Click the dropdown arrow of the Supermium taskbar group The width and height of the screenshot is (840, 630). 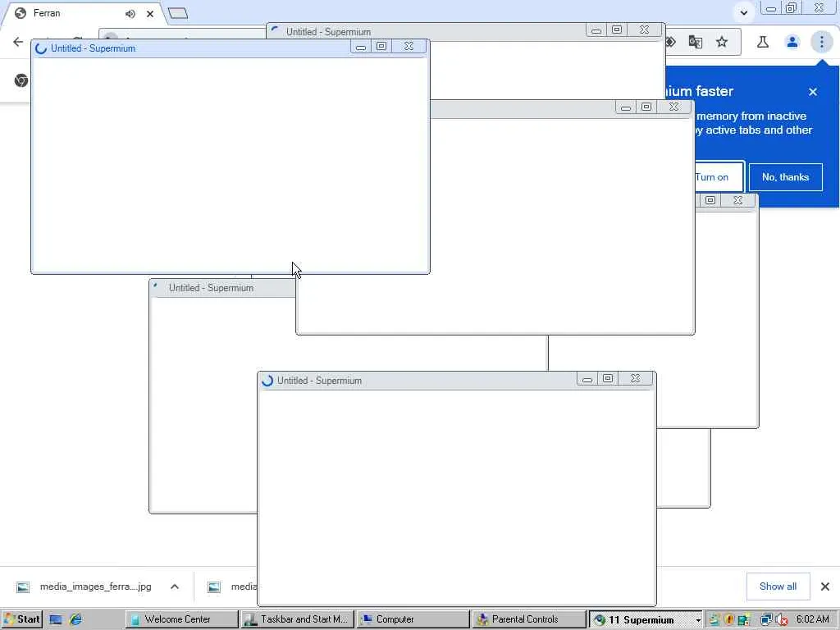(698, 620)
